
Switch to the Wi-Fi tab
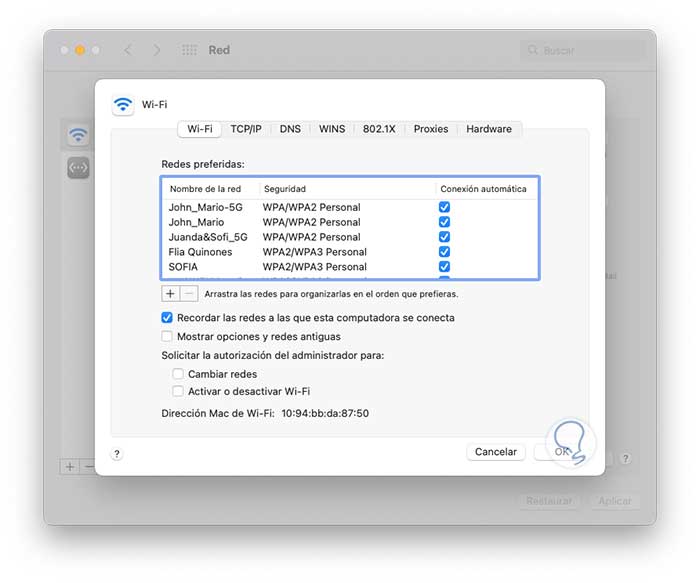(200, 129)
